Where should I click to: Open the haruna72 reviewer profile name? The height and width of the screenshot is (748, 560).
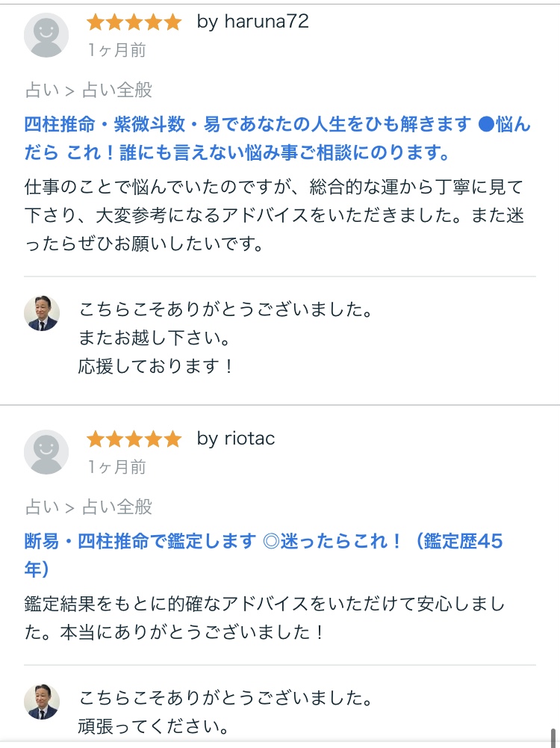click(252, 22)
